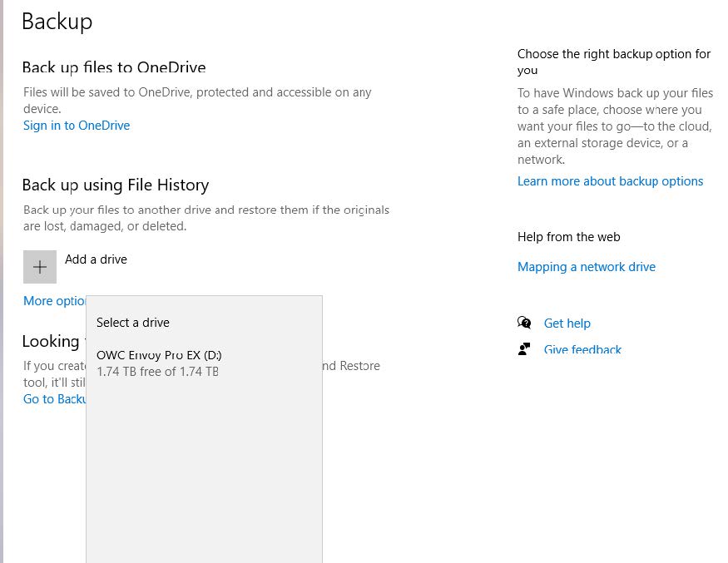Click the Get help speech bubble icon
The image size is (728, 563).
tap(524, 323)
